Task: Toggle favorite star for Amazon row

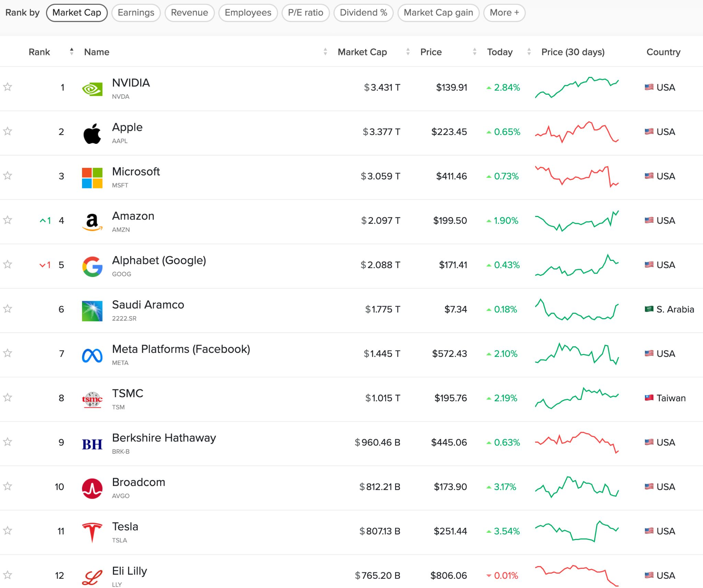Action: pos(8,220)
